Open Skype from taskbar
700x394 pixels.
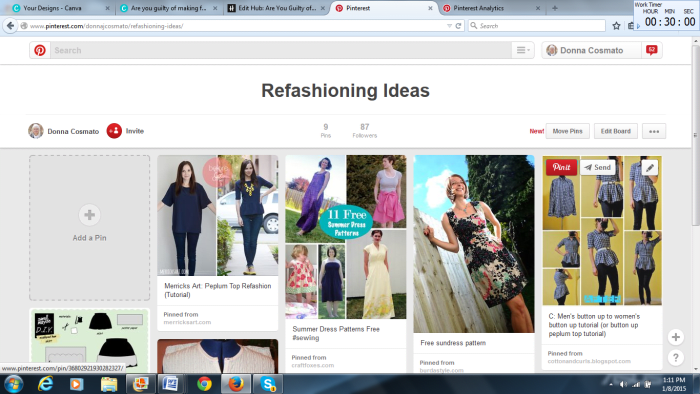coord(268,384)
